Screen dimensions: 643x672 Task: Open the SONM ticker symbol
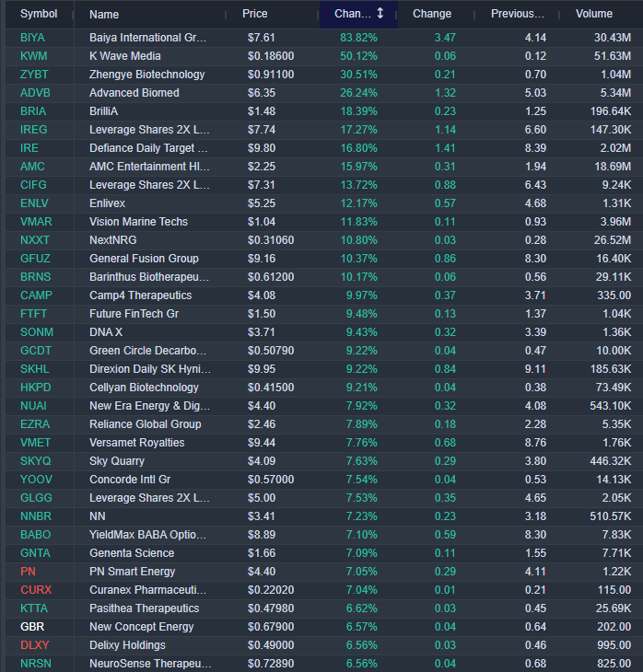point(37,332)
